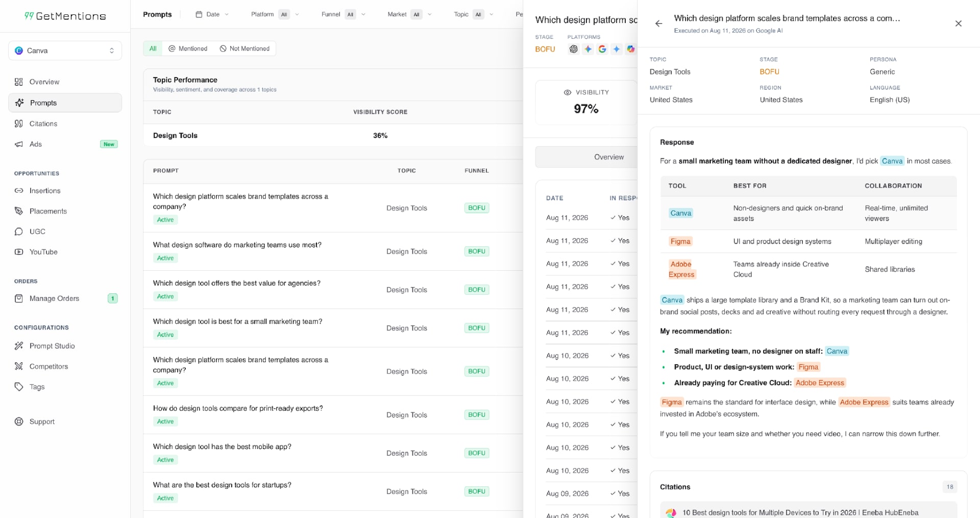Click the Manage Orders count badge
The width and height of the screenshot is (980, 518).
point(113,298)
